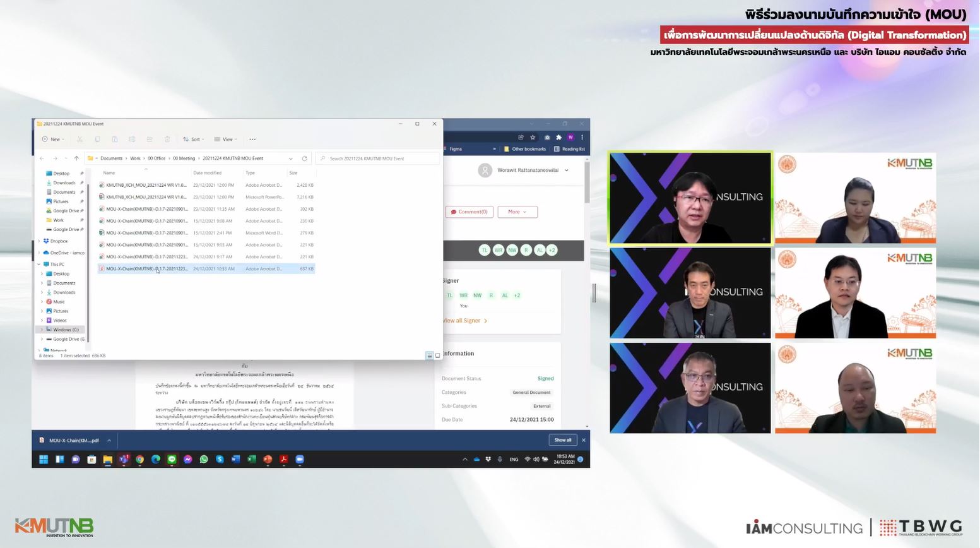
Task: Click the Comment(0) button
Action: pyautogui.click(x=469, y=212)
